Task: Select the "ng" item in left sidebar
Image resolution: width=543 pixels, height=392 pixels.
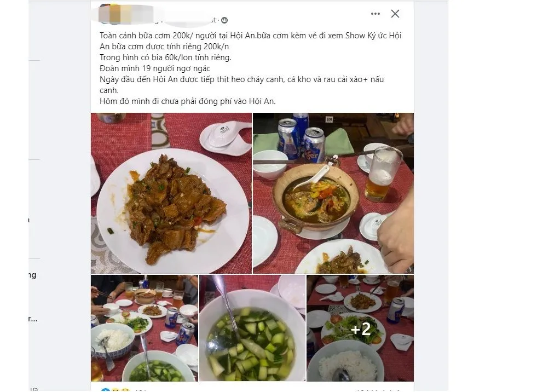Action: [x=32, y=275]
